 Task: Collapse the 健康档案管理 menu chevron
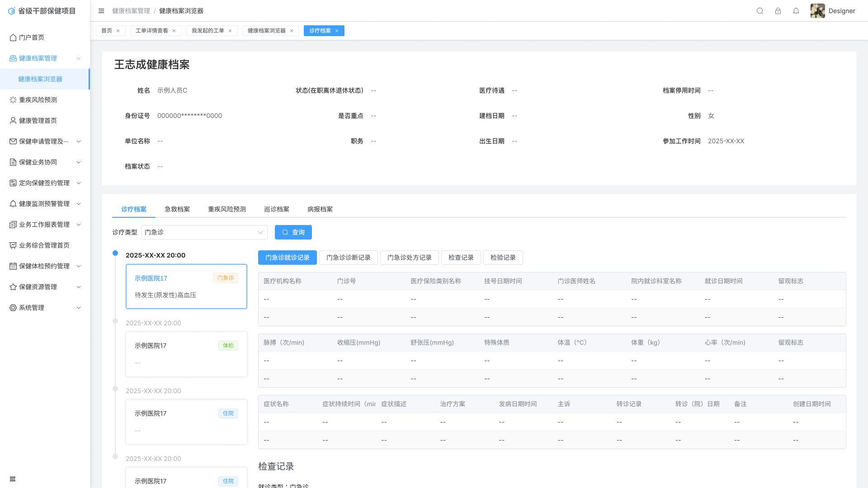pyautogui.click(x=79, y=58)
